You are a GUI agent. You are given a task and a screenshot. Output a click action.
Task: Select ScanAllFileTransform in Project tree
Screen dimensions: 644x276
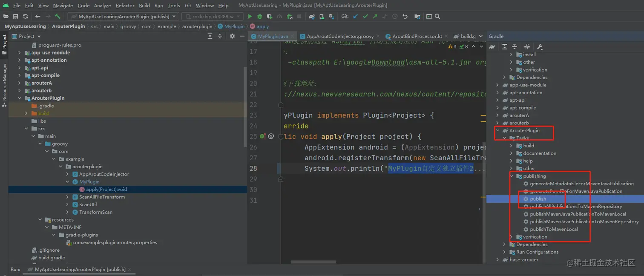coord(102,197)
